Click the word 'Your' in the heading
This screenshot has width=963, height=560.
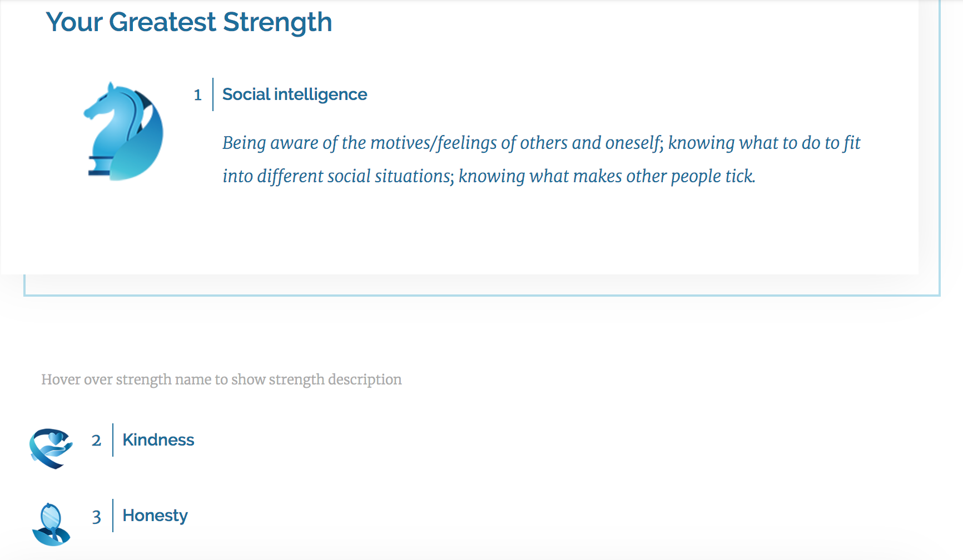[x=74, y=22]
